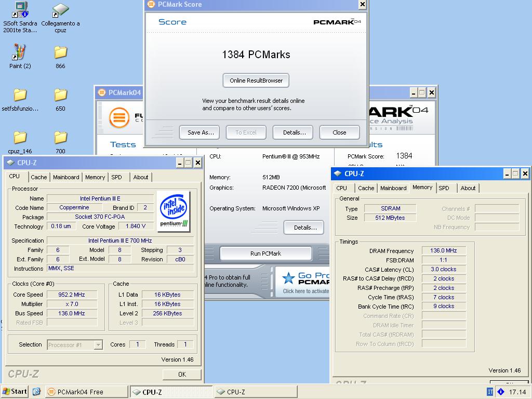Image resolution: width=532 pixels, height=399 pixels.
Task: Select Mainboard tab in right CPU-Z window
Action: [393, 188]
